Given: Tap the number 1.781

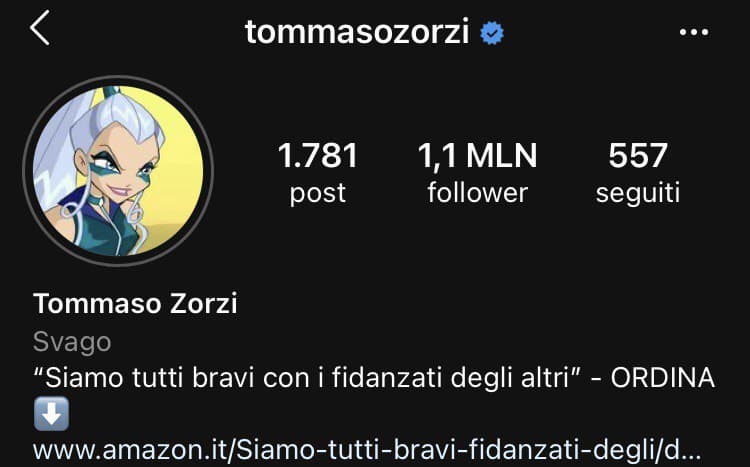Looking at the screenshot, I should click(318, 155).
